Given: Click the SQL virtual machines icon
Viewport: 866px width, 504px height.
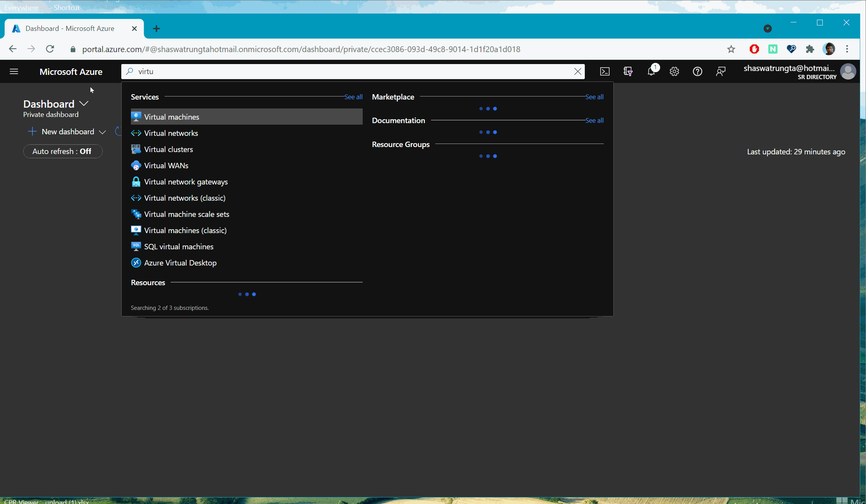Looking at the screenshot, I should [x=136, y=246].
